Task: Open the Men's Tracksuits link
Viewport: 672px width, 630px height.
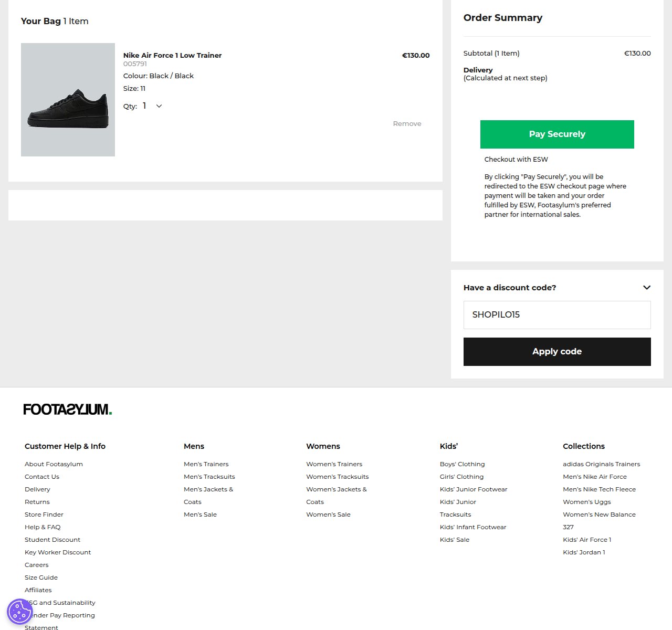Action: (209, 477)
